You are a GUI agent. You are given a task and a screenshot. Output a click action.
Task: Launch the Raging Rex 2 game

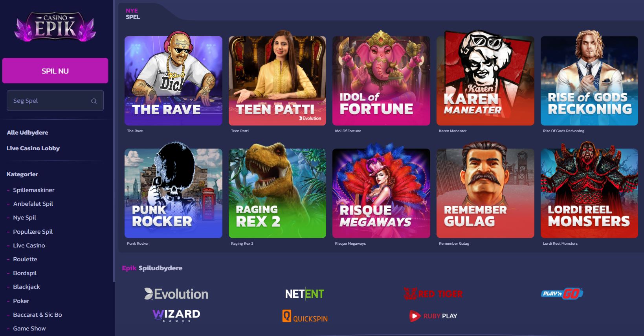pos(277,193)
